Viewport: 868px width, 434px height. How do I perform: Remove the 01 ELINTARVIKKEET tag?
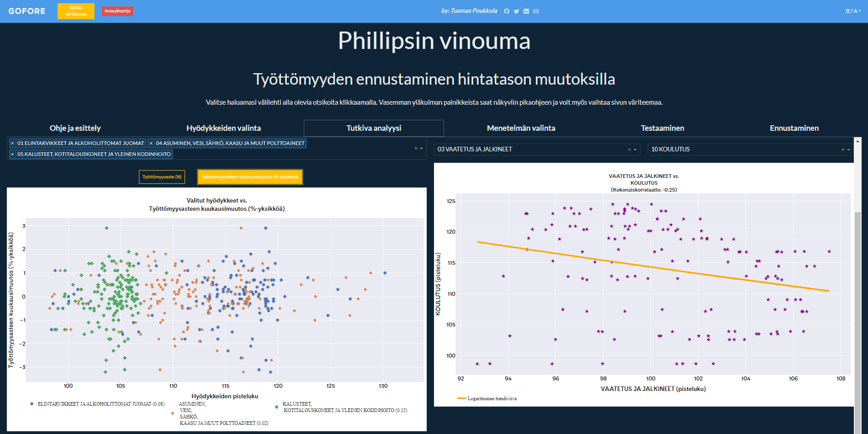12,143
